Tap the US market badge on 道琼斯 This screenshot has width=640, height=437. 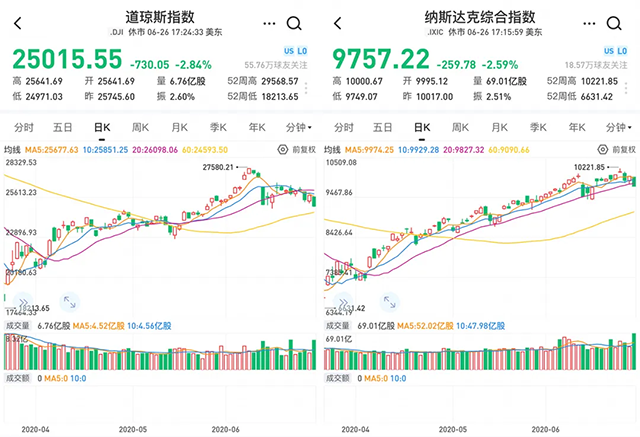point(289,51)
